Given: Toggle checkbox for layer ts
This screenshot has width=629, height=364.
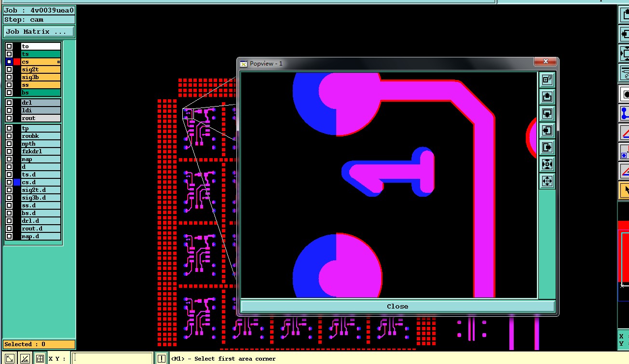Looking at the screenshot, I should [x=9, y=54].
